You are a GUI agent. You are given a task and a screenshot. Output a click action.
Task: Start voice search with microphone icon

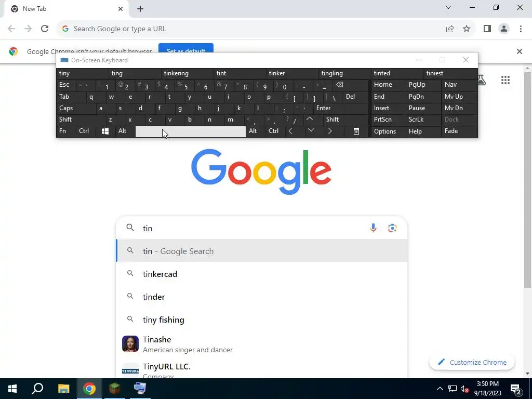click(x=373, y=228)
